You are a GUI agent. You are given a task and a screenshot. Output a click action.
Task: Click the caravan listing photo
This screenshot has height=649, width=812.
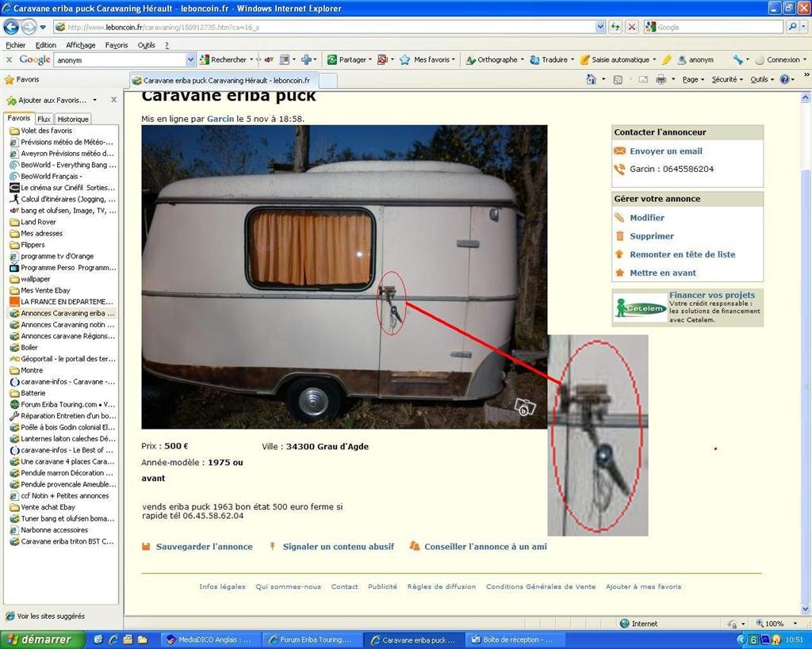344,277
